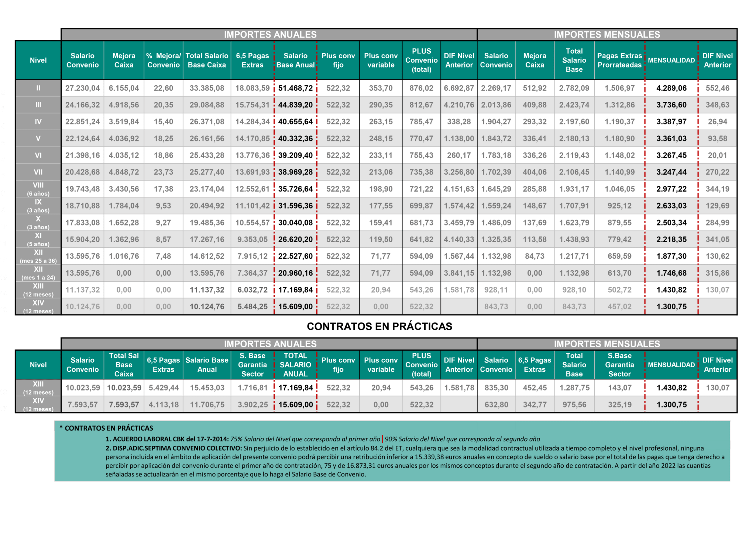Select the value 40.332,36

click(295, 139)
